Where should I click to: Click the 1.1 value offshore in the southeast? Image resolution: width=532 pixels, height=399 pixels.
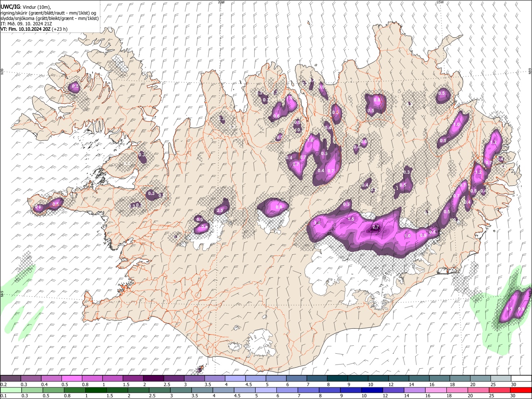(x=510, y=309)
